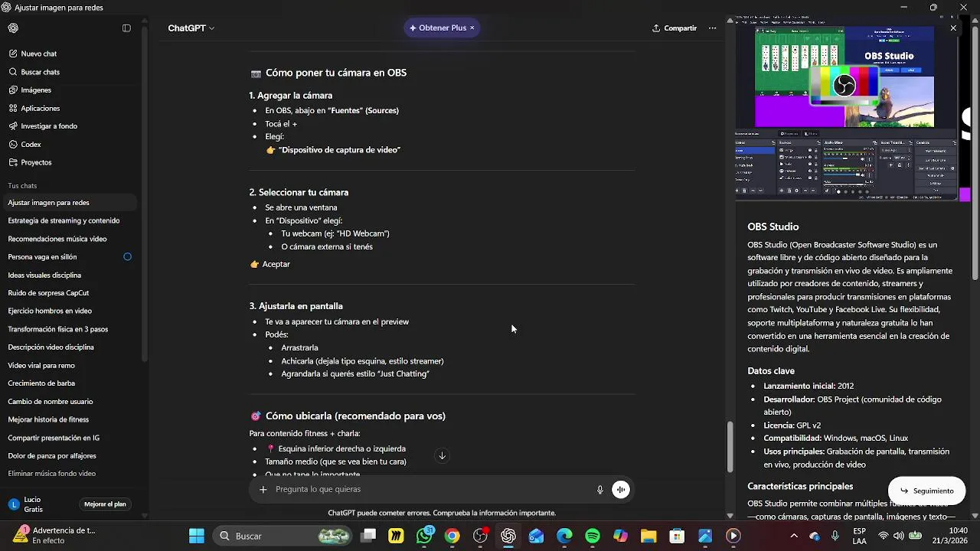
Task: Click the plus attach button in the composer
Action: point(263,490)
